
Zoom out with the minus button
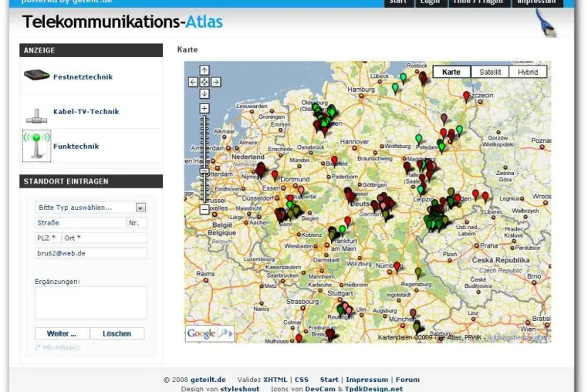tap(204, 209)
